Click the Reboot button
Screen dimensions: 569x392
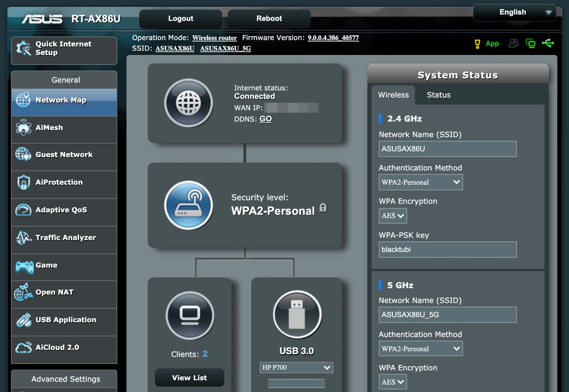tap(269, 18)
